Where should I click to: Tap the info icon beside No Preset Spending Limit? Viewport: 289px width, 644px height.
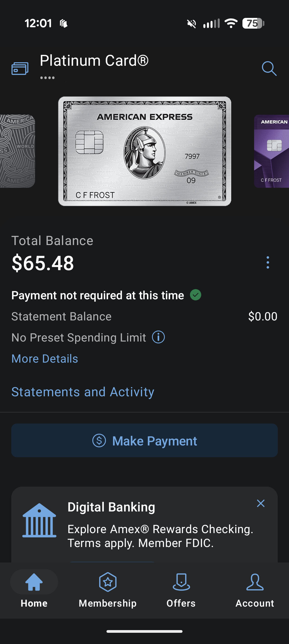[158, 337]
